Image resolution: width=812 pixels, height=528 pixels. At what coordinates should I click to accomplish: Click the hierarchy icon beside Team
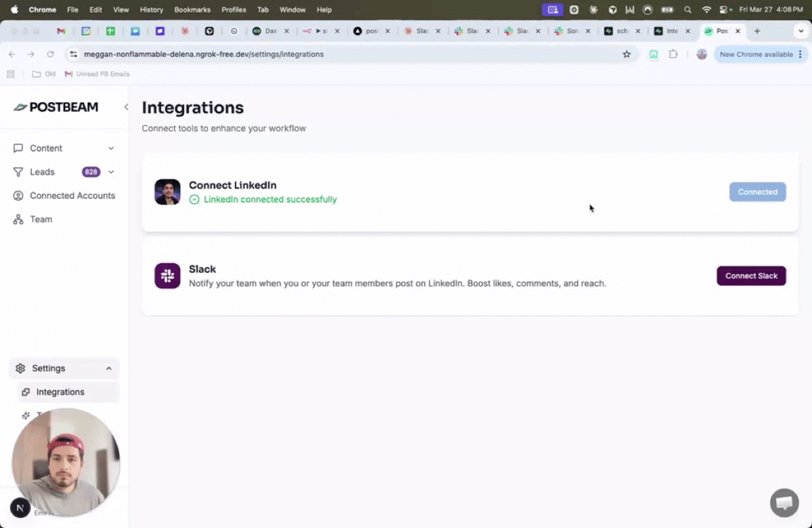[x=18, y=219]
